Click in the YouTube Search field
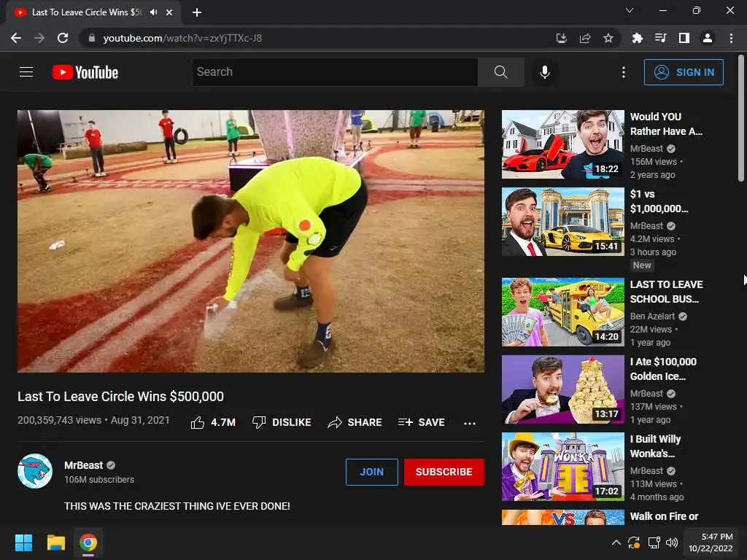This screenshot has width=747, height=560. 335,72
